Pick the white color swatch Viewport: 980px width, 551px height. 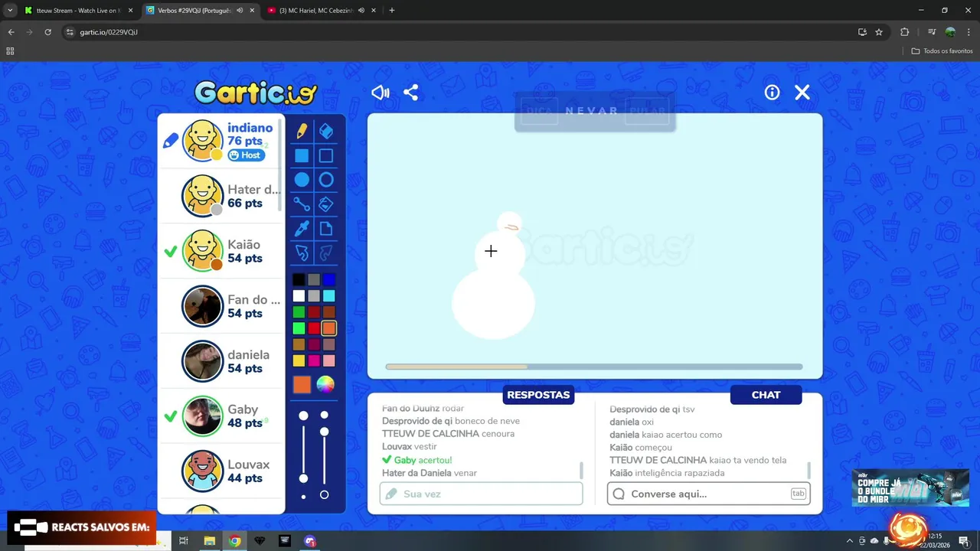(299, 296)
